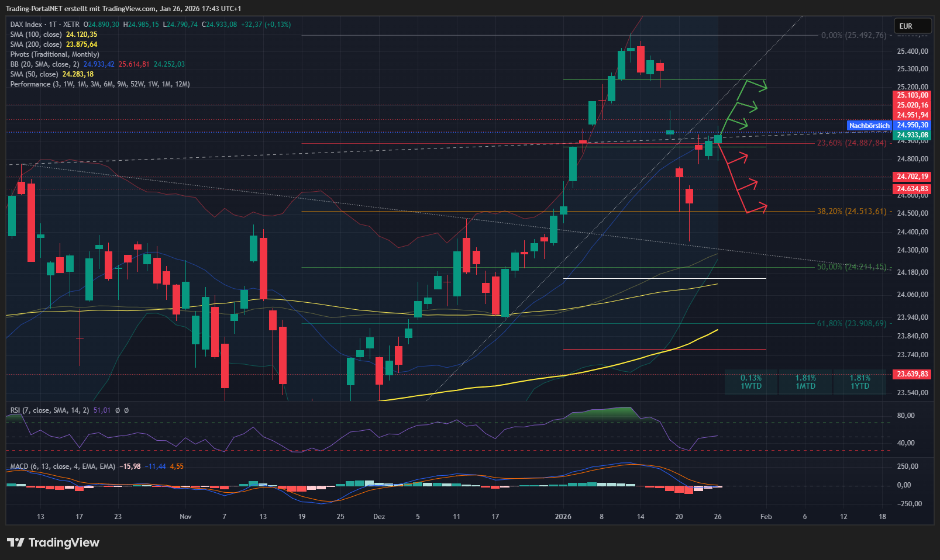Click the 1WTD performance box
This screenshot has height=560, width=940.
click(x=751, y=382)
